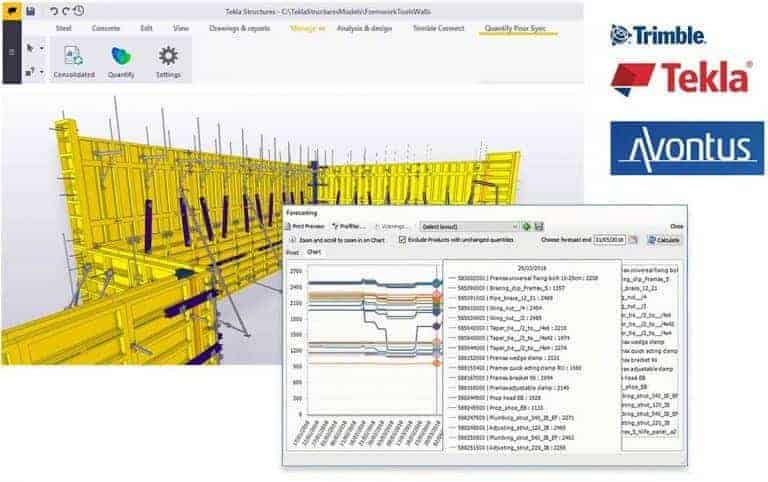Screen dimensions: 768x482
Task: Click the save layout icon
Action: [x=539, y=226]
